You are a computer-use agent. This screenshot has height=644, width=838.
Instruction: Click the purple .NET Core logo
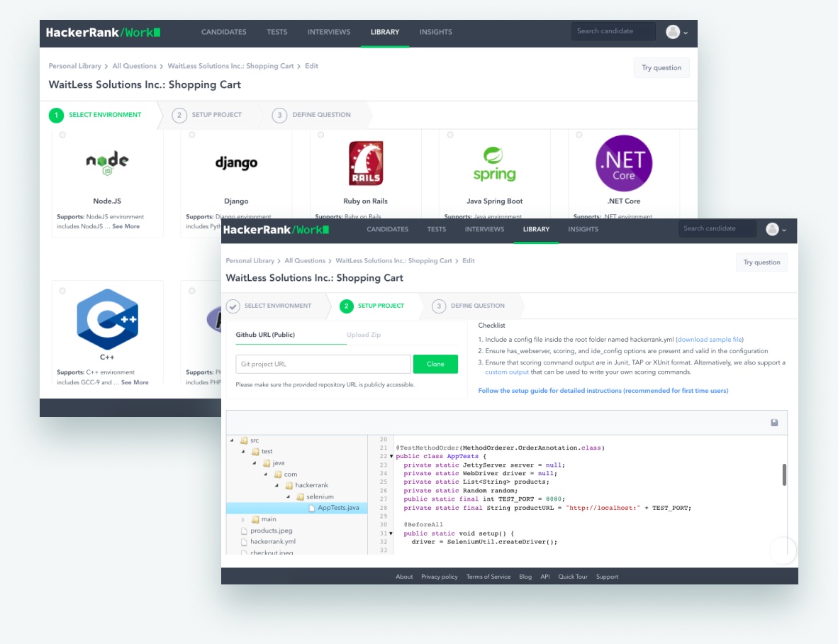624,163
